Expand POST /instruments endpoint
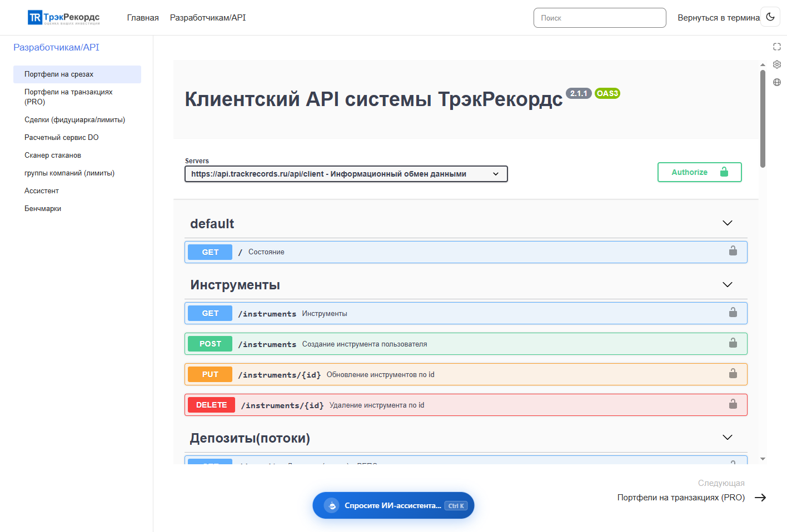The image size is (787, 532). click(x=466, y=344)
